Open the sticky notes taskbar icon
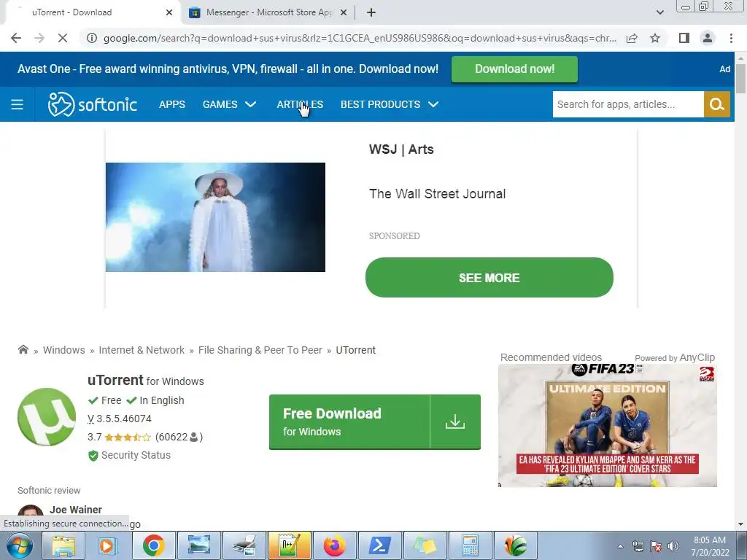The image size is (747, 560). click(425, 545)
